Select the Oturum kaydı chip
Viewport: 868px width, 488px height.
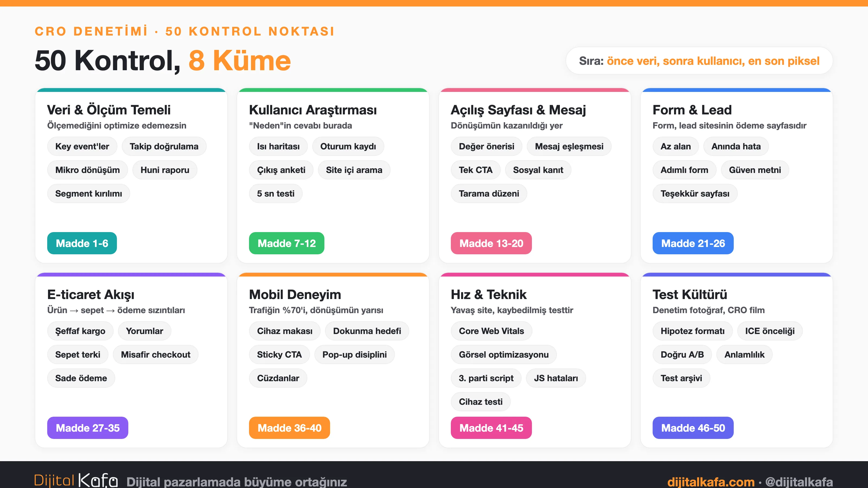click(348, 146)
